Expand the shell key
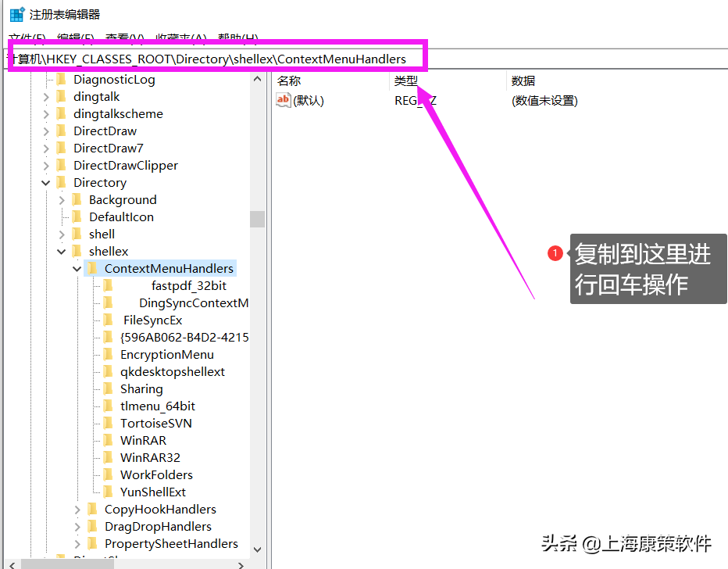The height and width of the screenshot is (569, 728). click(x=61, y=234)
